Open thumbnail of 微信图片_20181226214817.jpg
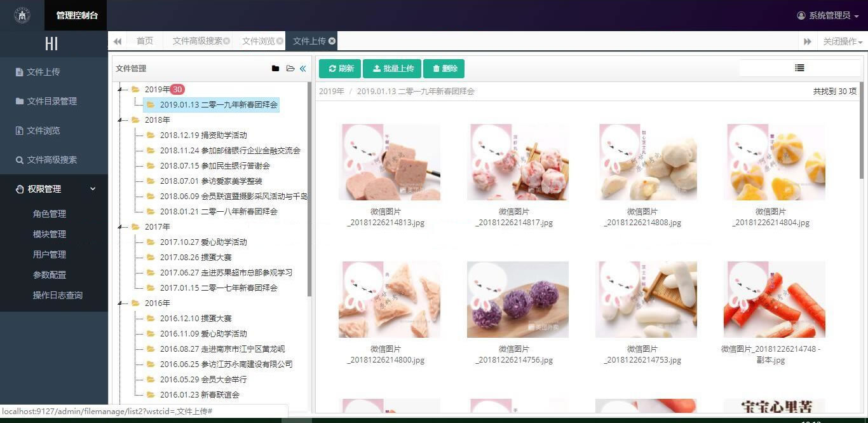The width and height of the screenshot is (868, 423). (518, 162)
